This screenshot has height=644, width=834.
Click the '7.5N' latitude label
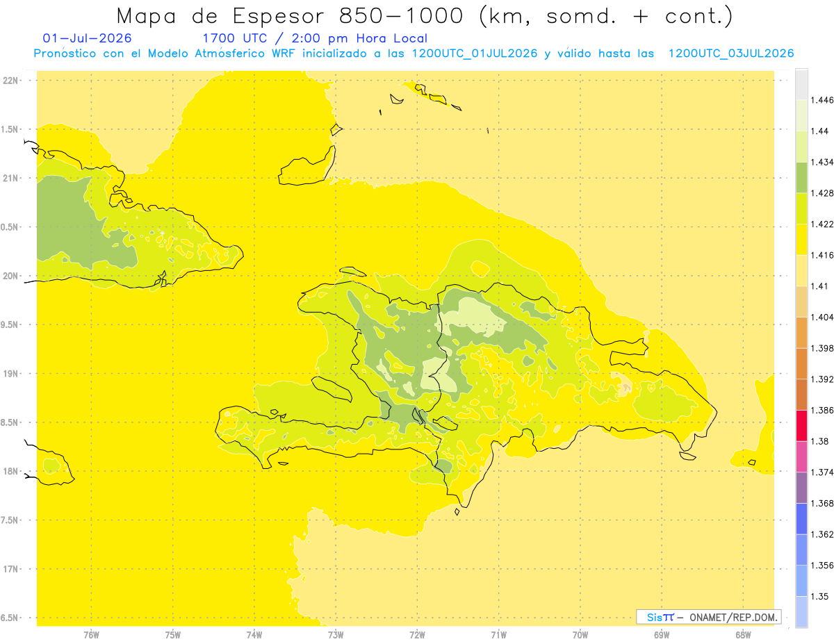pos(10,521)
